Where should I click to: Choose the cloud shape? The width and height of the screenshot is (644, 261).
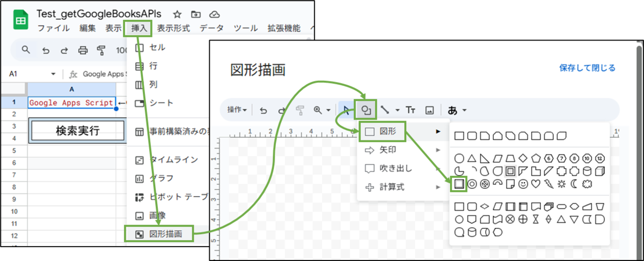[x=587, y=184]
